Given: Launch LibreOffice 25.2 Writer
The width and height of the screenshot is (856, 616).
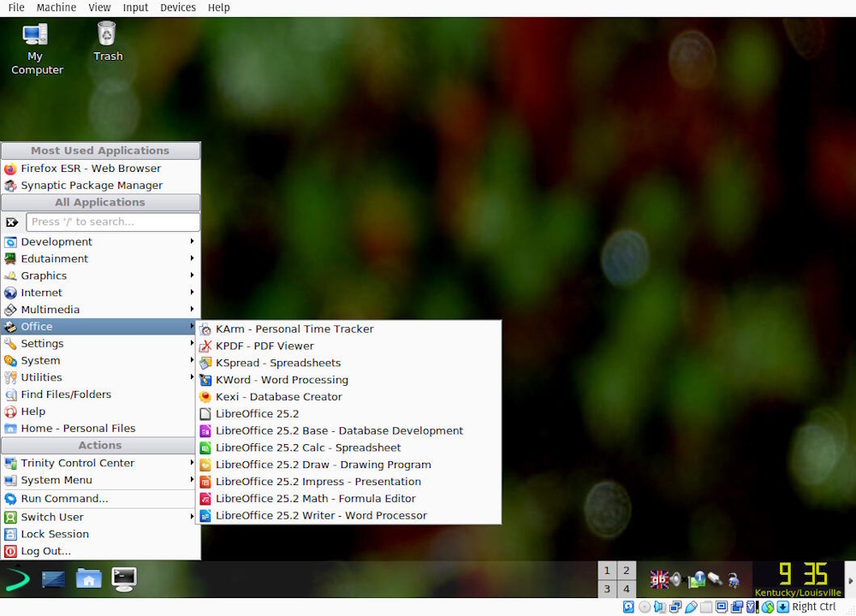Looking at the screenshot, I should coord(349,515).
